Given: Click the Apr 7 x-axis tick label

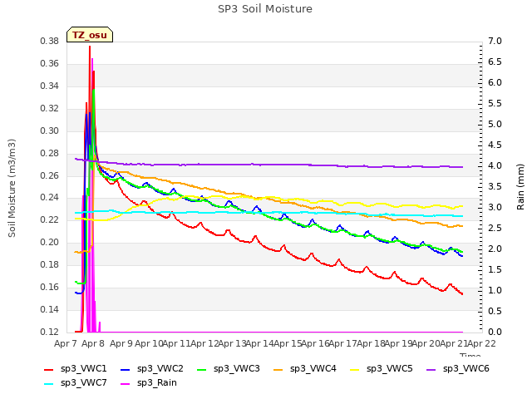Looking at the screenshot, I should click(x=66, y=343).
